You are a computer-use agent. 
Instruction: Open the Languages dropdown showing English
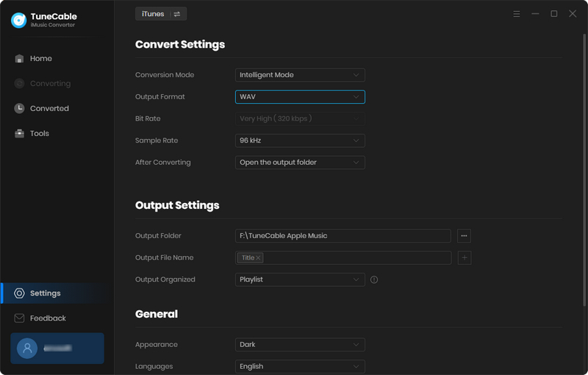300,366
